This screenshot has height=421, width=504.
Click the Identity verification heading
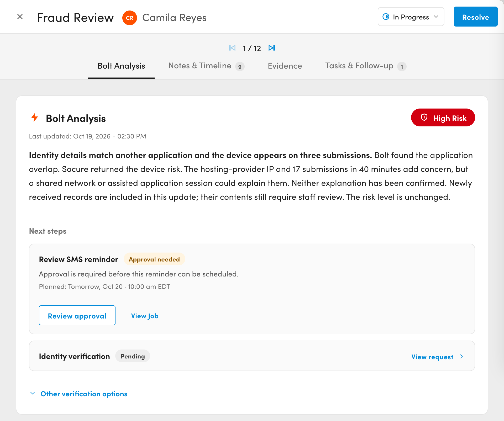point(75,356)
